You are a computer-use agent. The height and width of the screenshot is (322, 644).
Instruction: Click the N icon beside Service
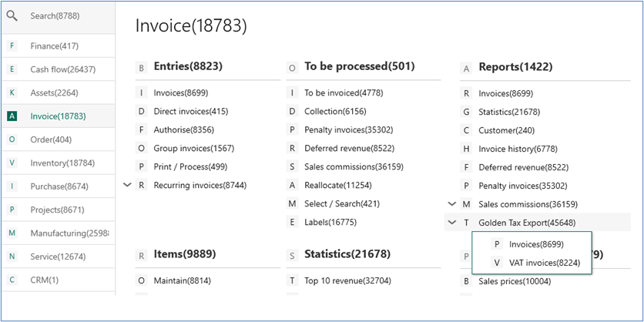click(x=12, y=257)
